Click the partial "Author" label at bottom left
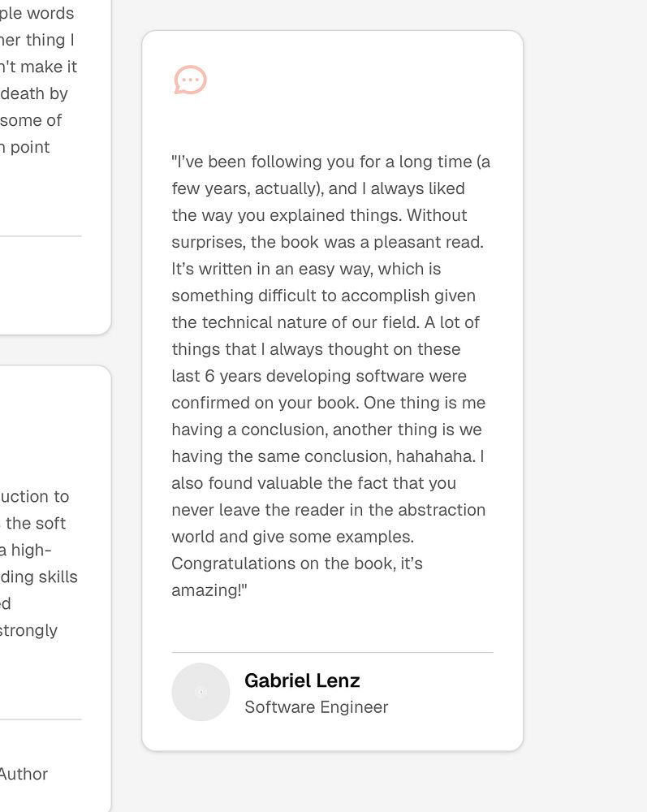Viewport: 647px width, 812px height. tap(24, 774)
